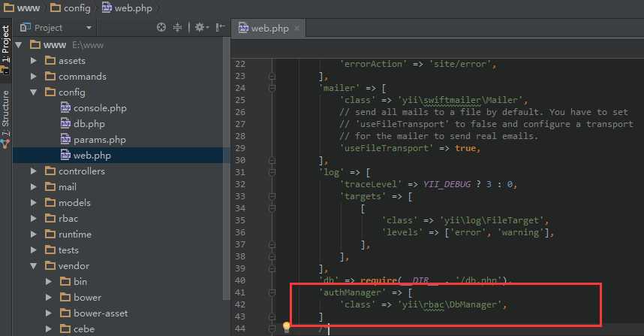This screenshot has width=644, height=336.
Task: Click the db.php file icon
Action: (x=65, y=123)
